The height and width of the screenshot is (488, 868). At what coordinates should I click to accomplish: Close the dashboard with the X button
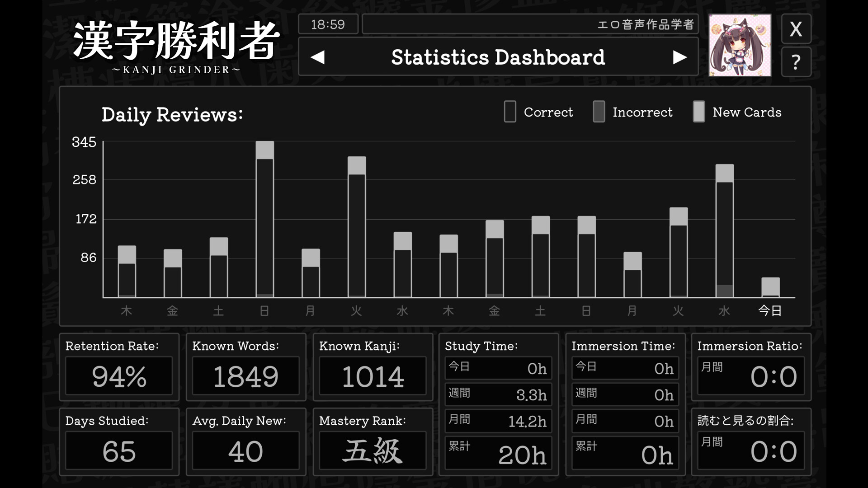click(x=795, y=29)
